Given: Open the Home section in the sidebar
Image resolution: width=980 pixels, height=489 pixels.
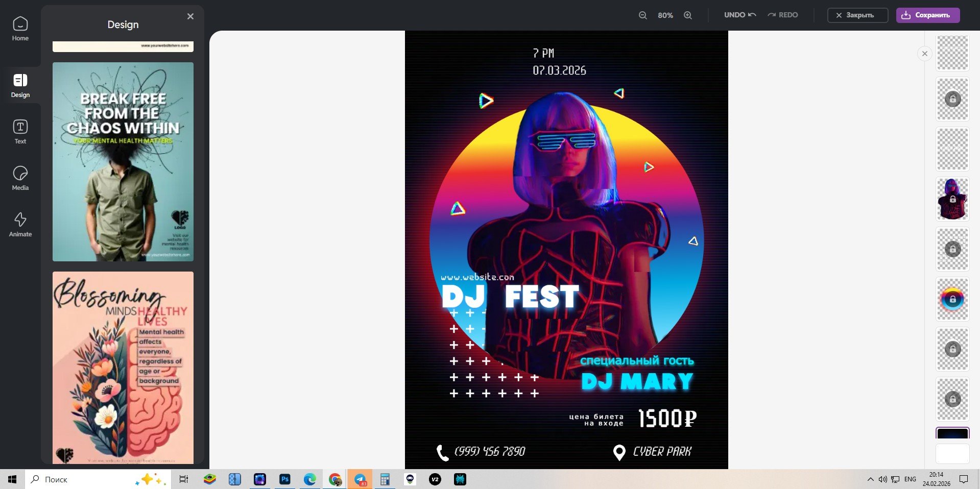Looking at the screenshot, I should tap(20, 29).
